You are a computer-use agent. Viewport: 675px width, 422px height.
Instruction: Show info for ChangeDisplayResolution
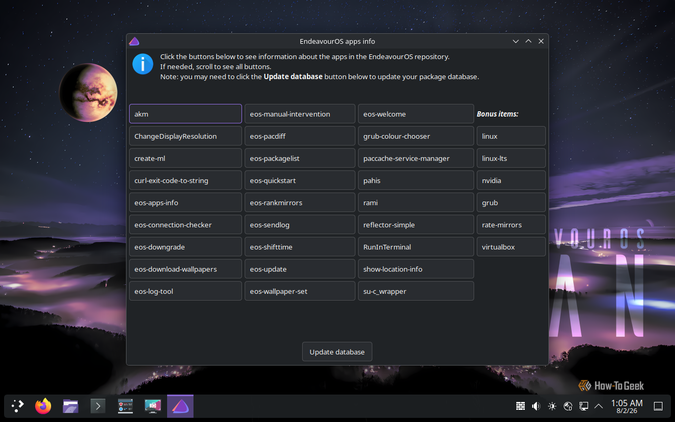[x=185, y=136]
